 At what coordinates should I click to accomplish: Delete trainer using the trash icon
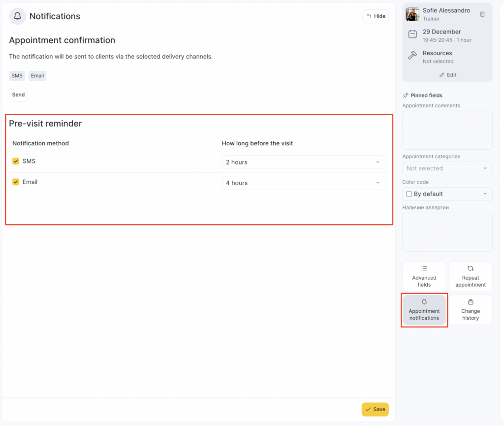coord(482,14)
